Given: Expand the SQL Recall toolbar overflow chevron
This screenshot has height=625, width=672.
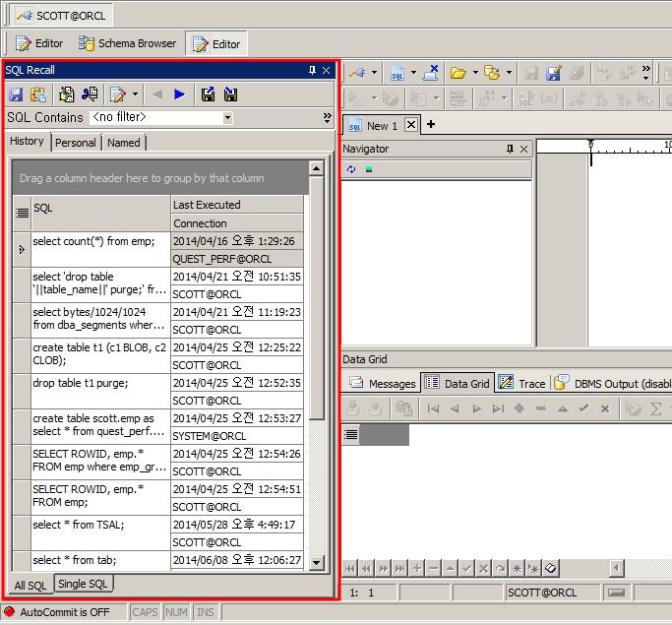Looking at the screenshot, I should (x=327, y=117).
